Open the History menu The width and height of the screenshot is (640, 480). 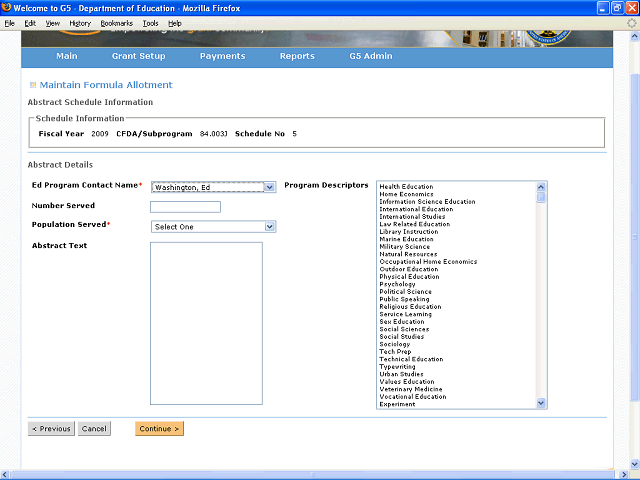[x=80, y=23]
